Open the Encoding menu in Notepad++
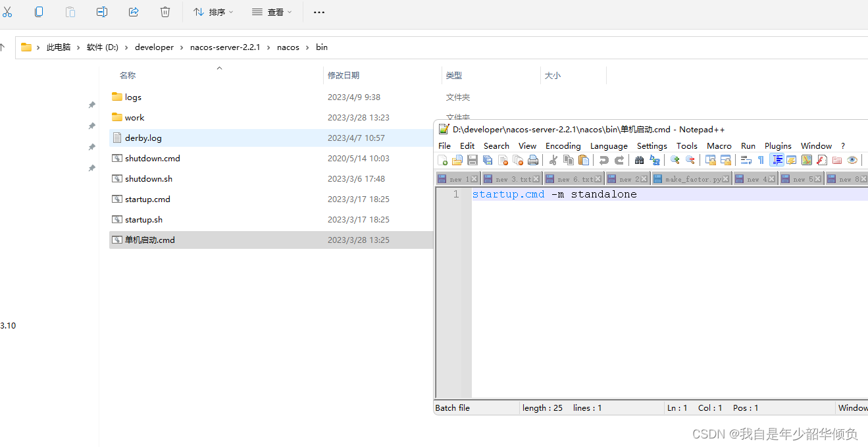The height and width of the screenshot is (447, 868). pyautogui.click(x=563, y=145)
